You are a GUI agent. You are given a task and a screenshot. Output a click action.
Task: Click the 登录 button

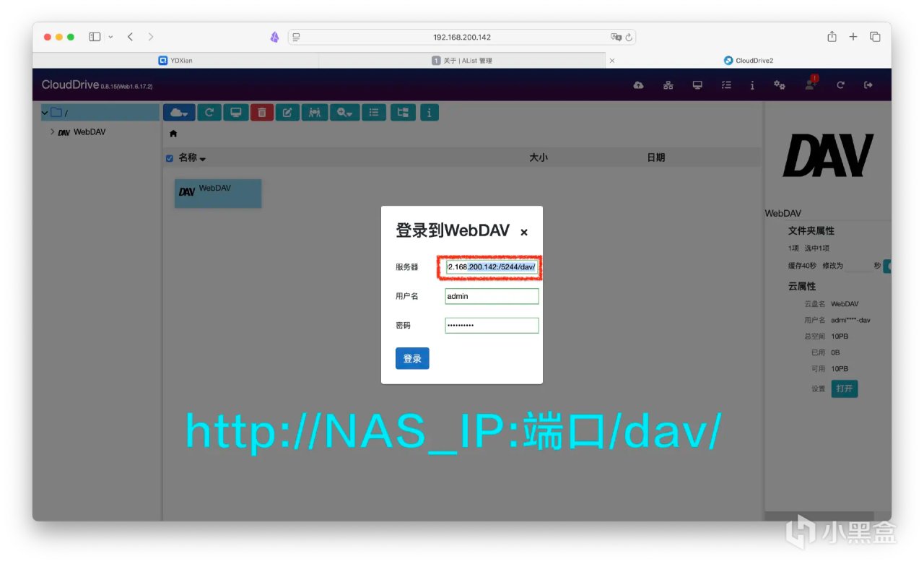pyautogui.click(x=412, y=358)
